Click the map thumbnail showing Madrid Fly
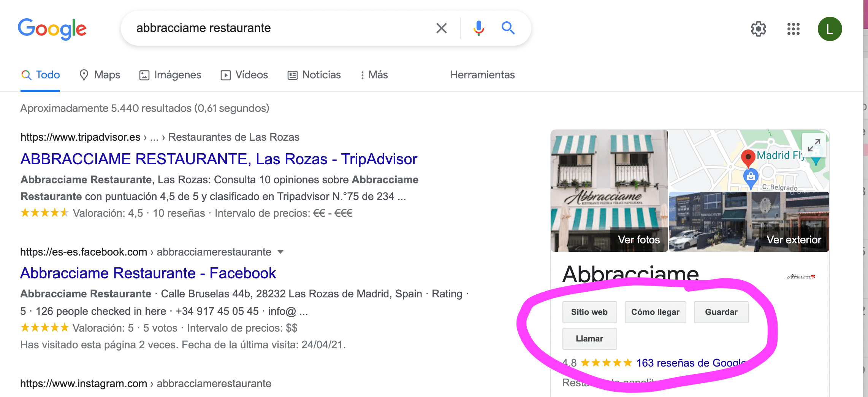 [x=749, y=160]
